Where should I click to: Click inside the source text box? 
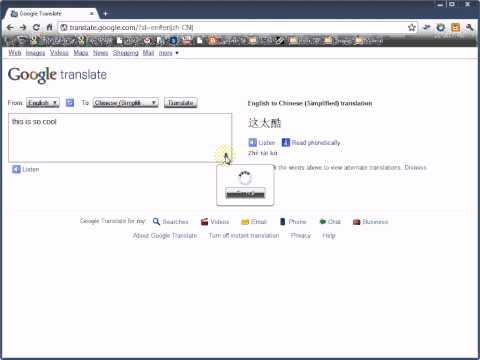[120, 138]
